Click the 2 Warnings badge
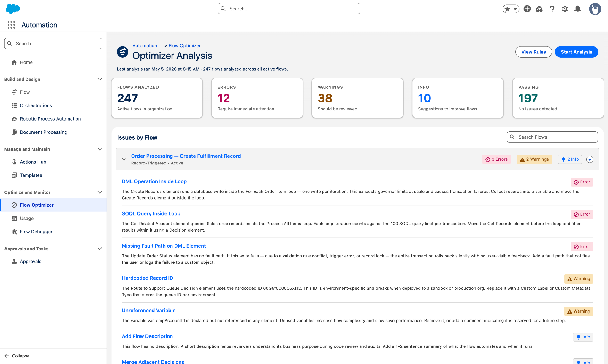 click(534, 159)
